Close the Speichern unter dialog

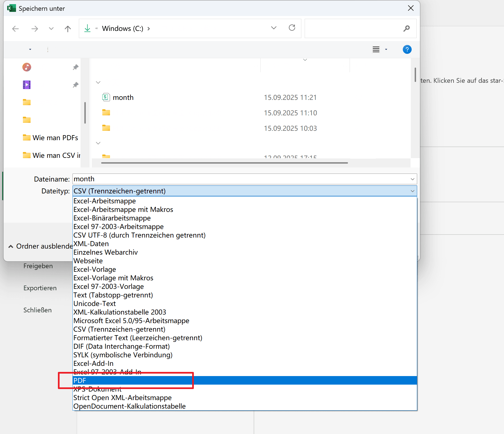point(411,8)
